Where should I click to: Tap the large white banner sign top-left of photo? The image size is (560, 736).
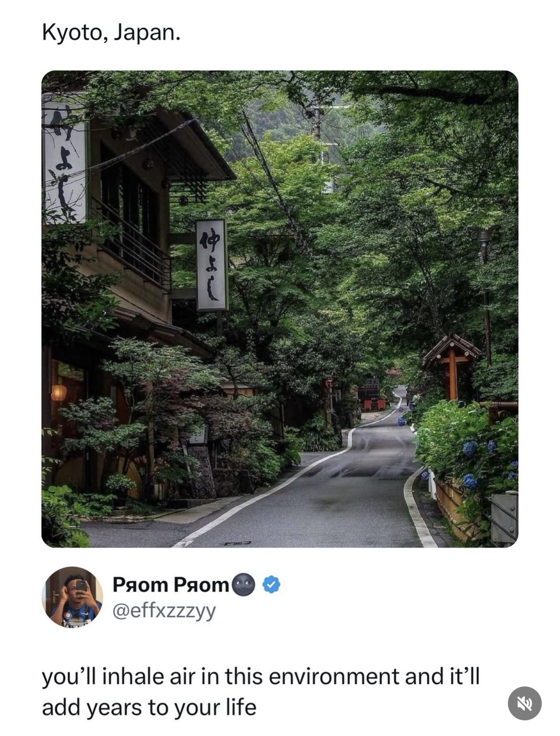click(x=66, y=163)
